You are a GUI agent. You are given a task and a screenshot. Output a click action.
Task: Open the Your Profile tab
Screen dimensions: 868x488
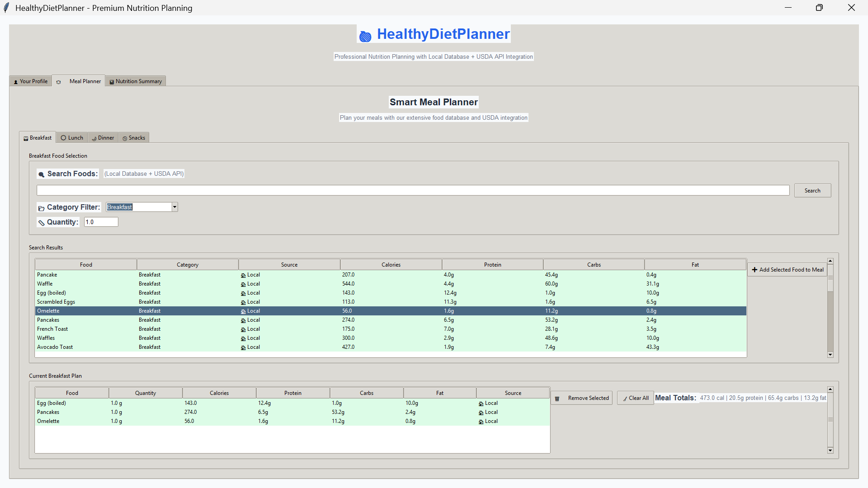(x=30, y=81)
